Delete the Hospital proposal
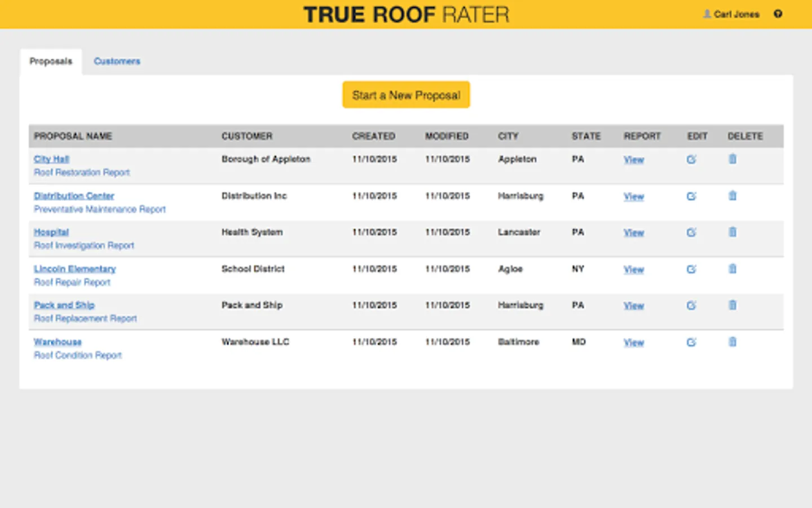 [x=732, y=231]
